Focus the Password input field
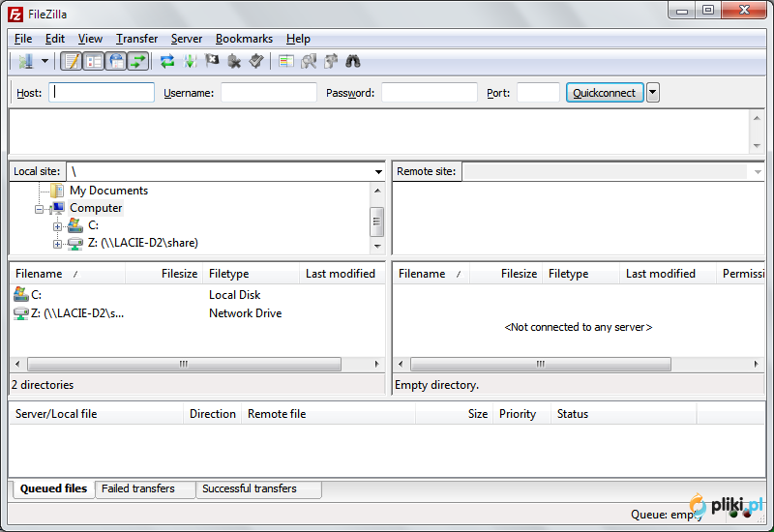The height and width of the screenshot is (532, 774). 430,92
